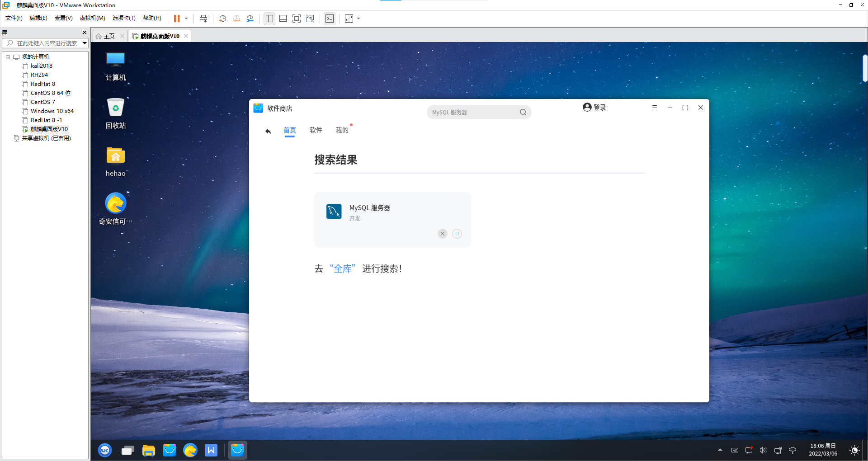The width and height of the screenshot is (868, 461).
Task: Open the WPS taskbar icon
Action: 211,450
